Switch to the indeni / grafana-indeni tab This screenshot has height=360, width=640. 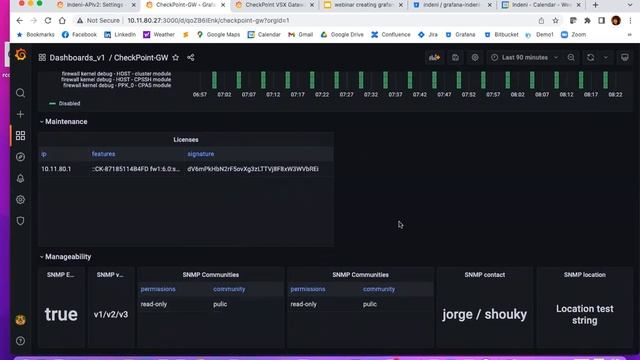click(x=451, y=5)
